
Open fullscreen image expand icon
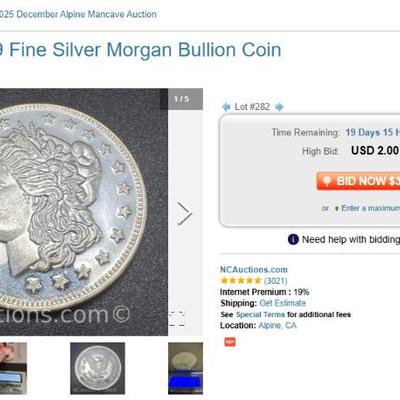(x=177, y=319)
